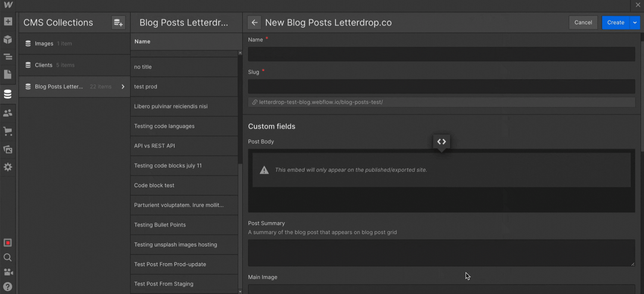Click the blue Create button
Image resolution: width=644 pixels, height=294 pixels.
pos(616,22)
